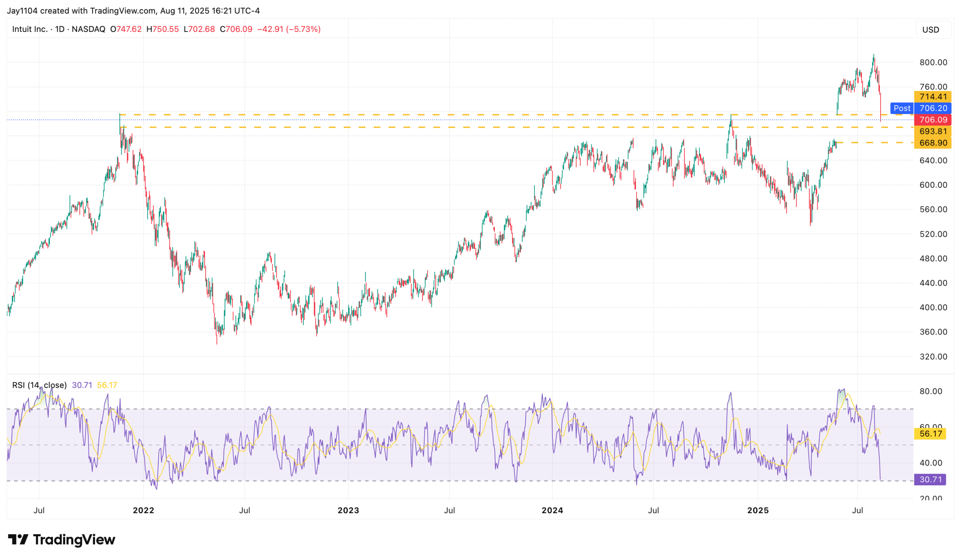Click the blue Post price tag
The image size is (961, 560).
coord(902,108)
